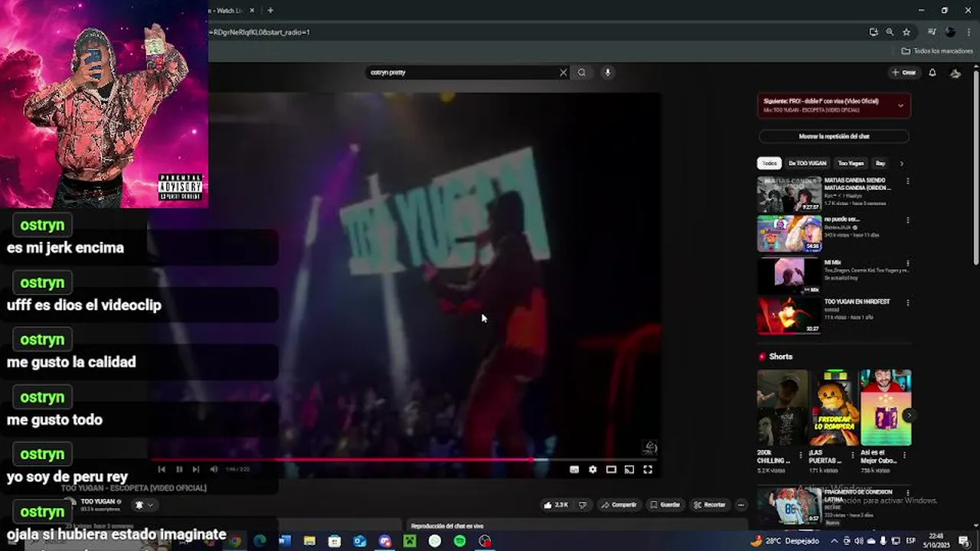This screenshot has height=551, width=980.
Task: Cast video to another screen
Action: tap(629, 469)
